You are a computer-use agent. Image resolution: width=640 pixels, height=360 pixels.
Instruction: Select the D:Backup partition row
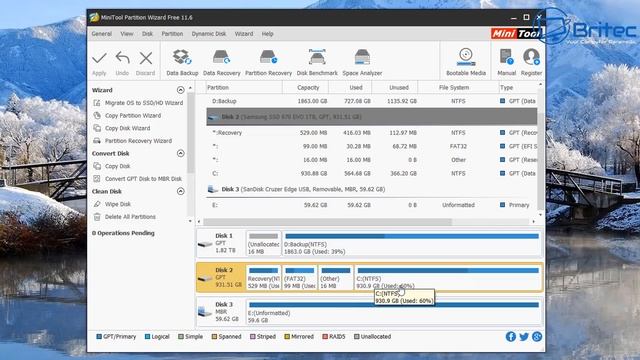coord(371,101)
